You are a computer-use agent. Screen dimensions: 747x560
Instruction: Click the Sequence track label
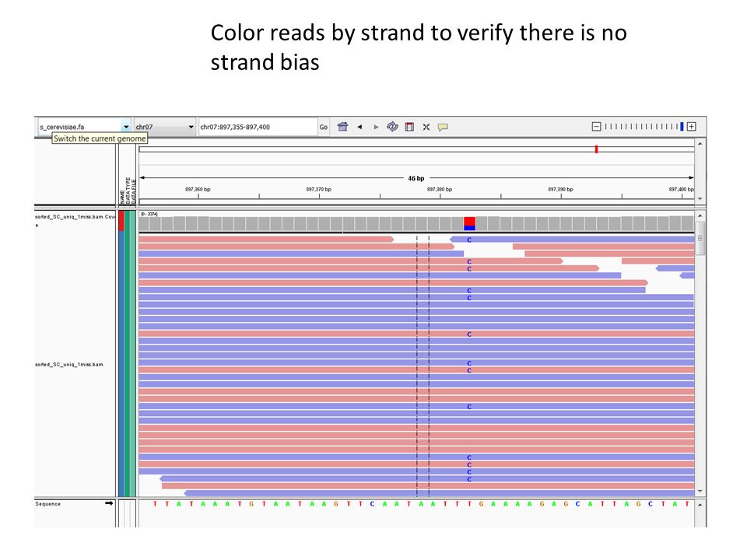point(47,504)
